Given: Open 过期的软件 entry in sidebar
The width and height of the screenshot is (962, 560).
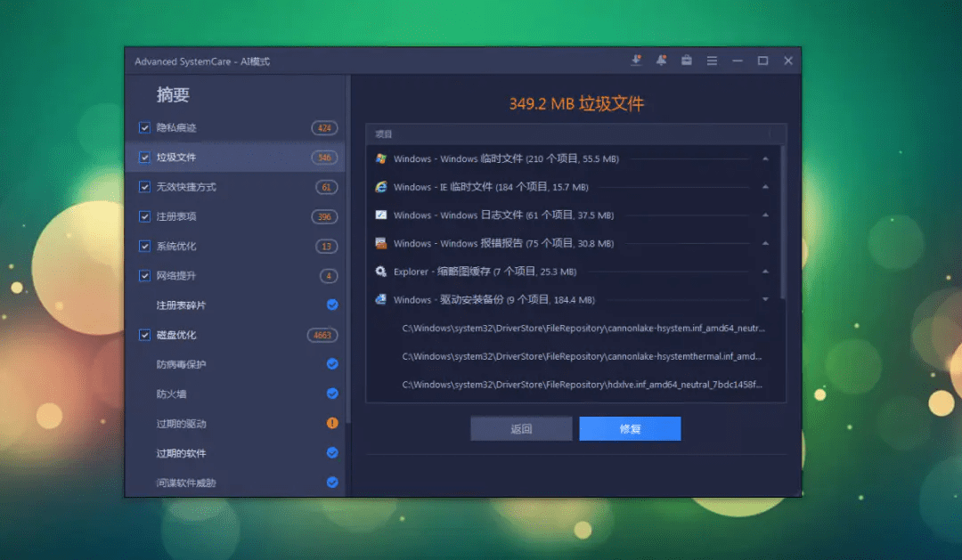Looking at the screenshot, I should point(181,452).
